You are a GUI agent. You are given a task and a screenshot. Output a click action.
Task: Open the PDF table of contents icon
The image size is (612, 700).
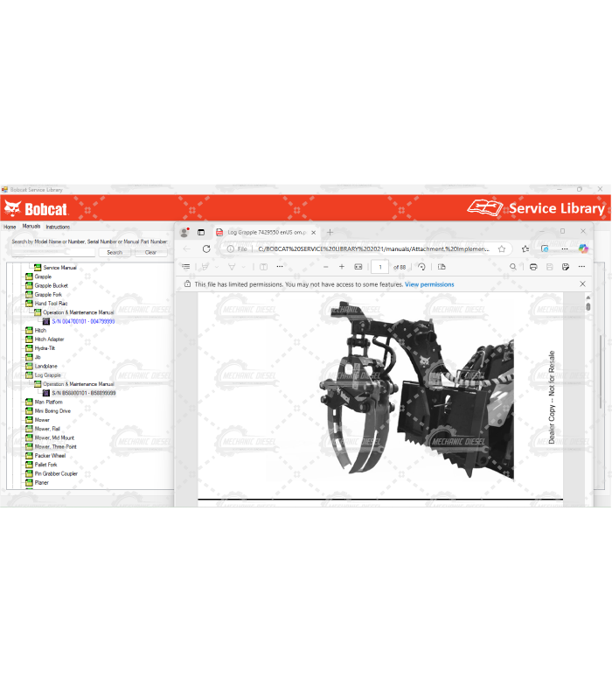coord(185,267)
